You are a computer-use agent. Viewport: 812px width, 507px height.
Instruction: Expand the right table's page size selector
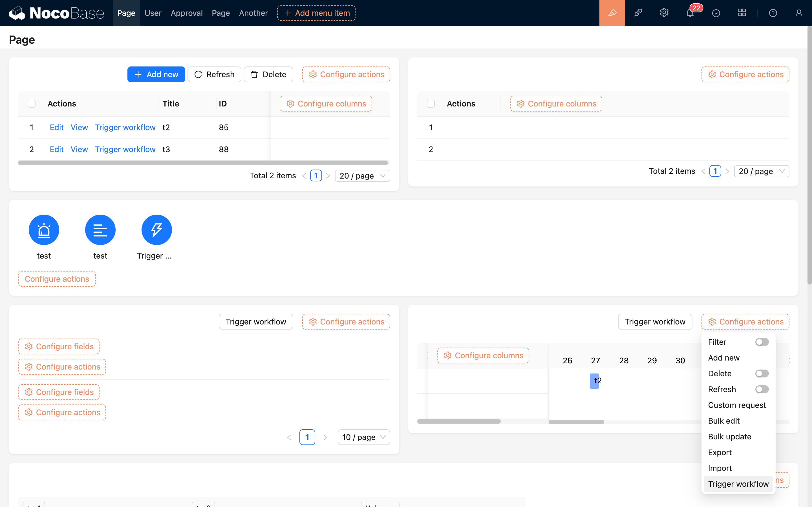(x=761, y=171)
